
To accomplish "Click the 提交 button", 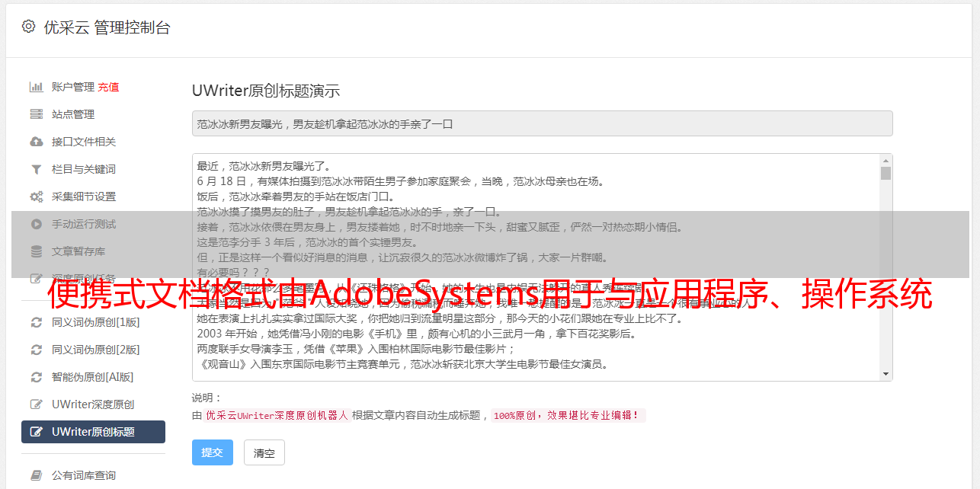I will [x=213, y=452].
